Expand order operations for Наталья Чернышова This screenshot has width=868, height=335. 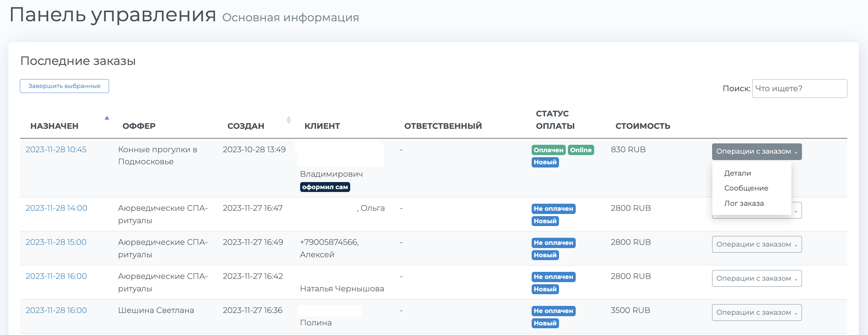point(756,279)
